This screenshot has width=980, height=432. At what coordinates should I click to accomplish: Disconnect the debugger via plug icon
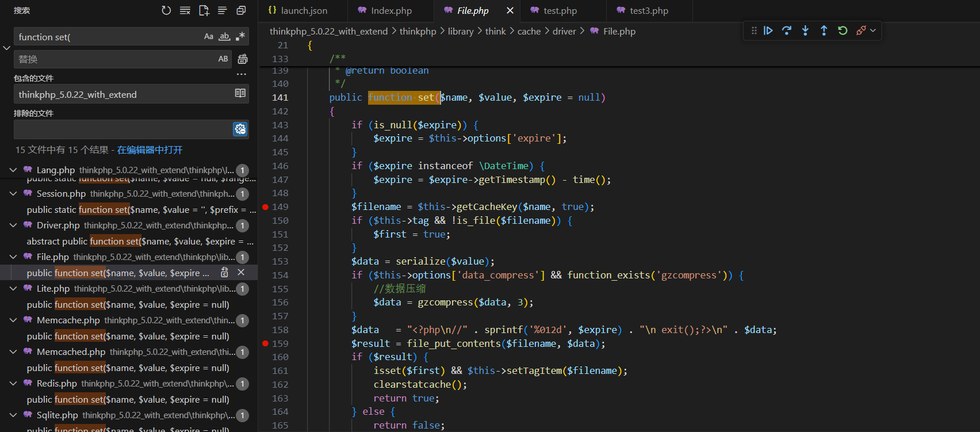(x=860, y=30)
